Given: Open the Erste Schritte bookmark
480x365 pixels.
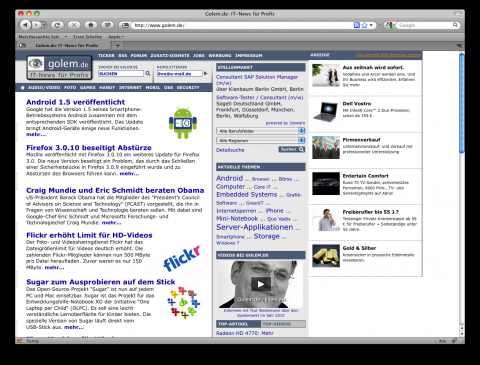Looking at the screenshot, I should pyautogui.click(x=87, y=37).
